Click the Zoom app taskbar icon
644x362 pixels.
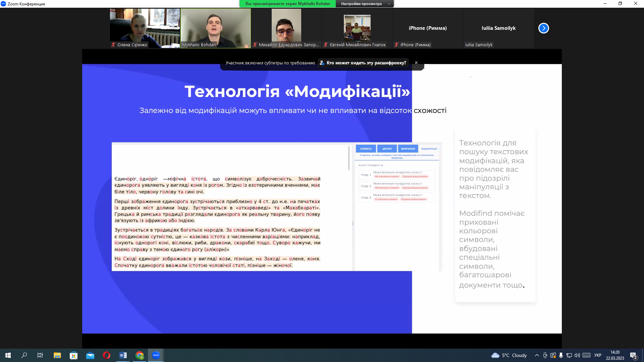tap(156, 355)
